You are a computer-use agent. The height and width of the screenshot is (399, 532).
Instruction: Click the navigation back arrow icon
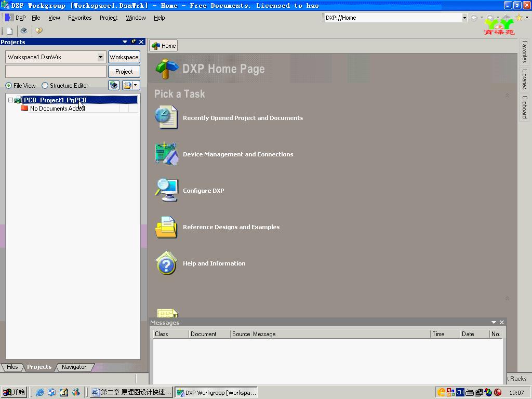coord(474,18)
